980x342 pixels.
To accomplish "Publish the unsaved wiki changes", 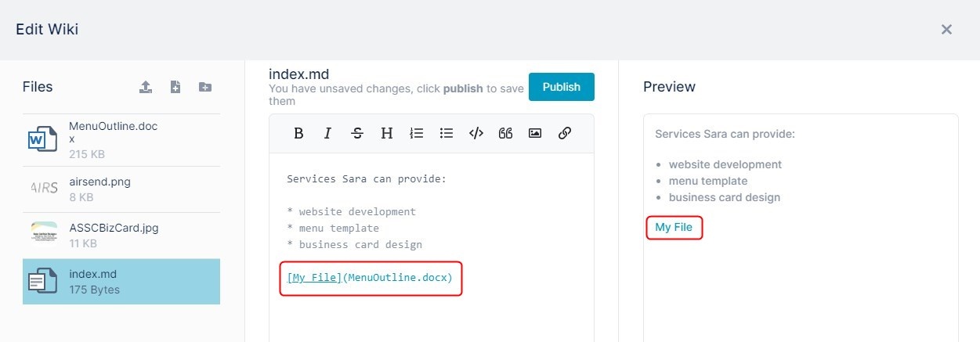I will click(x=562, y=87).
